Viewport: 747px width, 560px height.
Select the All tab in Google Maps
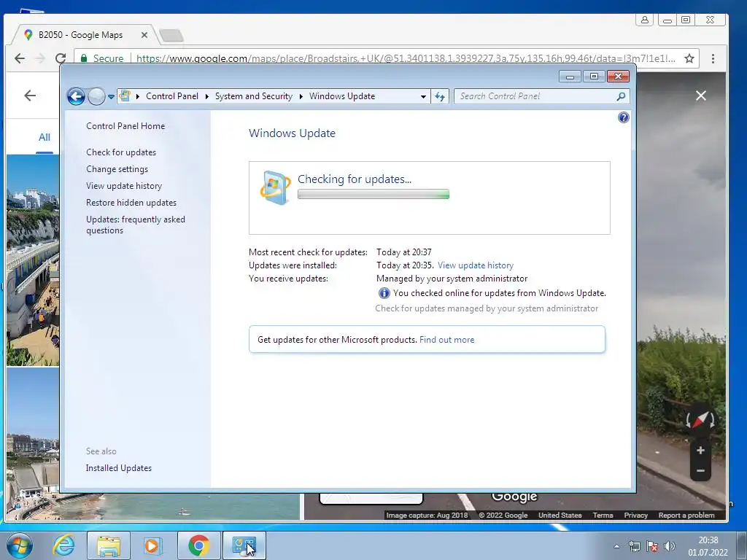44,138
